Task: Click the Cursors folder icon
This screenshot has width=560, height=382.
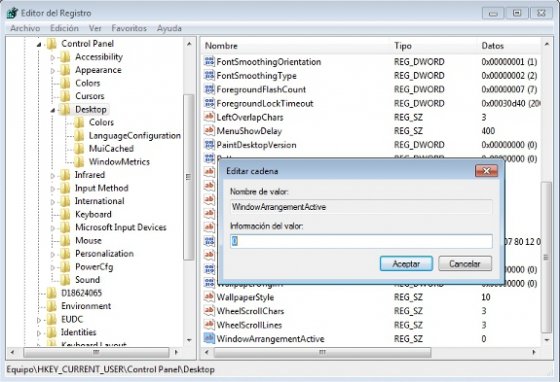Action: pyautogui.click(x=65, y=96)
